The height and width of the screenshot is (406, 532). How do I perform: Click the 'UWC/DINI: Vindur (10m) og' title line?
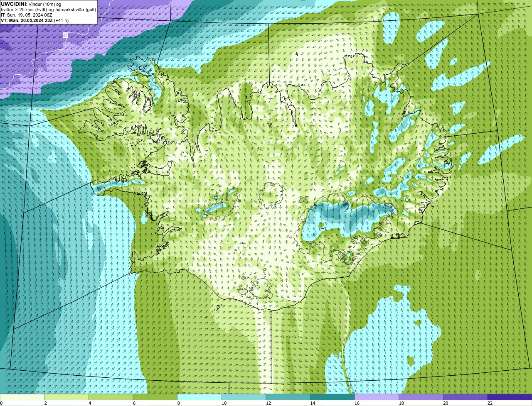31,4
